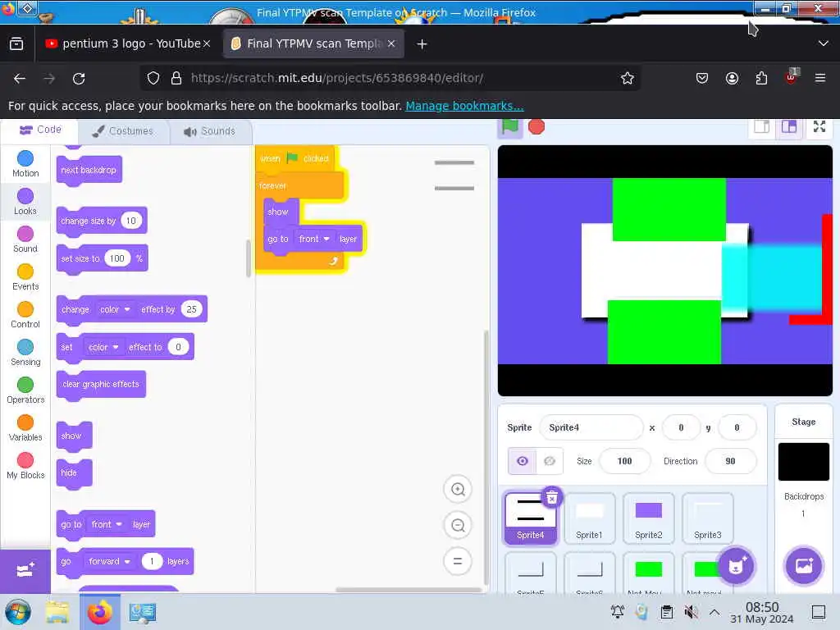Open the Firefox application menu
This screenshot has width=840, height=630.
[x=820, y=79]
